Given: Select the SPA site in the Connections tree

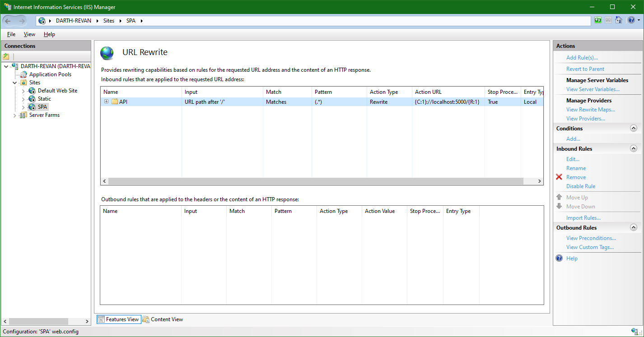Looking at the screenshot, I should [x=41, y=106].
